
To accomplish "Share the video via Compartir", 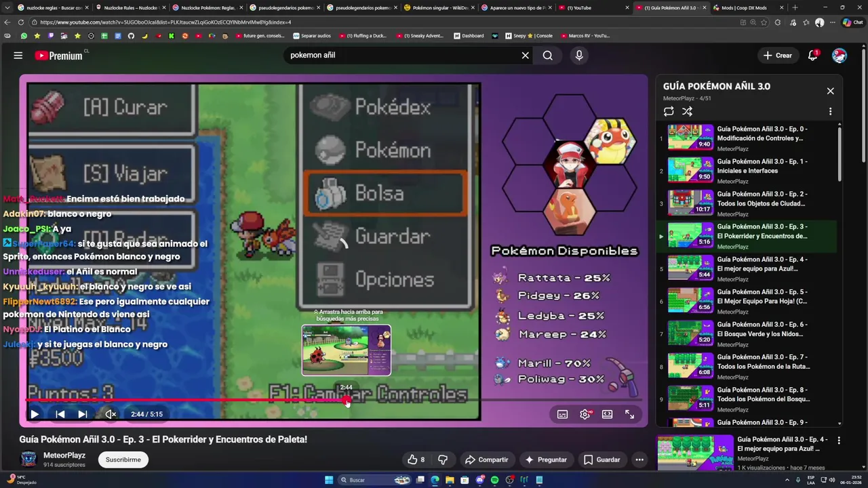I will click(x=486, y=460).
